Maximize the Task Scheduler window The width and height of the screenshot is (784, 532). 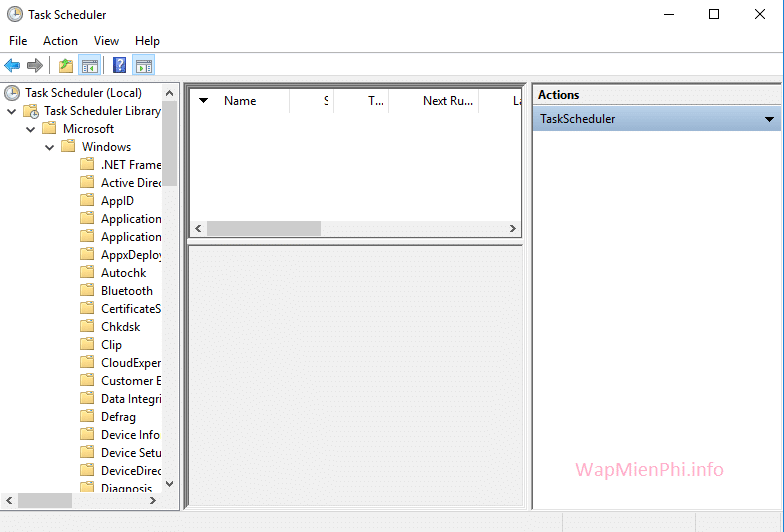pos(714,14)
